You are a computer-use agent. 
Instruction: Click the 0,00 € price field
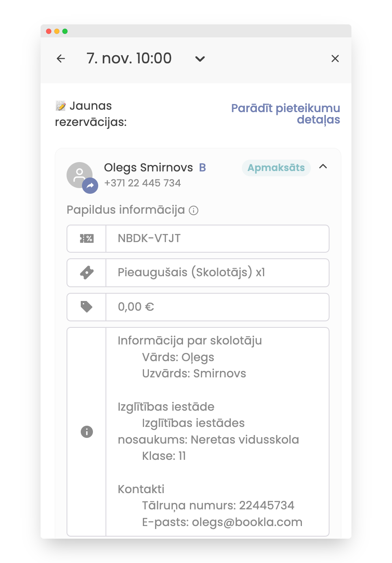(x=217, y=307)
